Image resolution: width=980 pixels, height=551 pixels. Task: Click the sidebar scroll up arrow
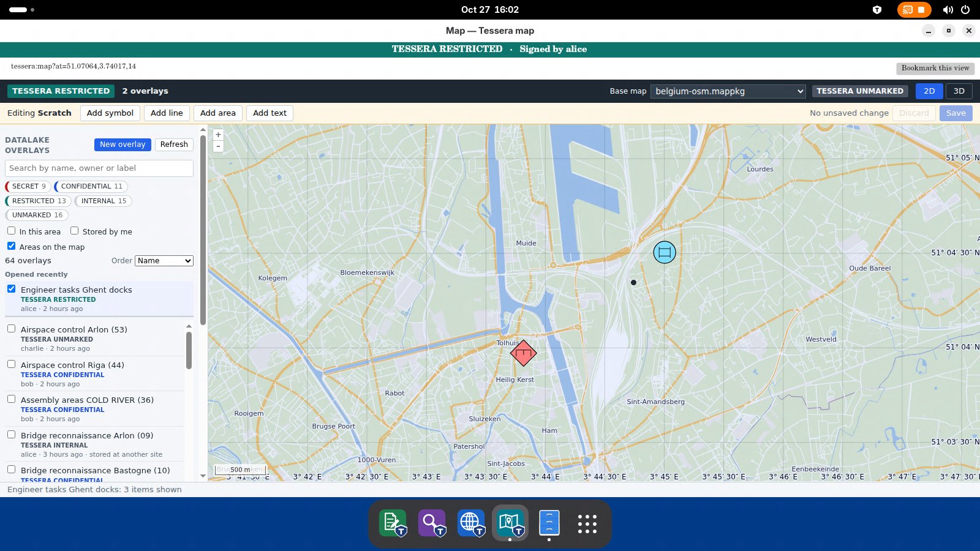click(203, 130)
